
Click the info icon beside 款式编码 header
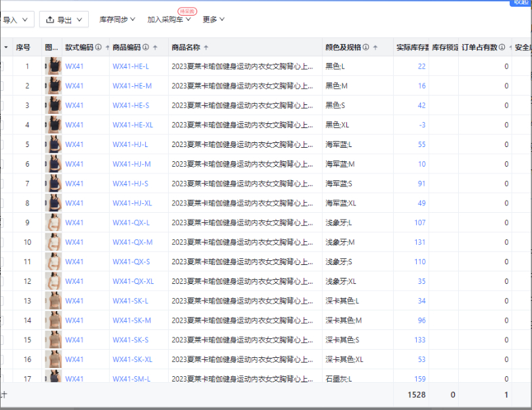[98, 47]
